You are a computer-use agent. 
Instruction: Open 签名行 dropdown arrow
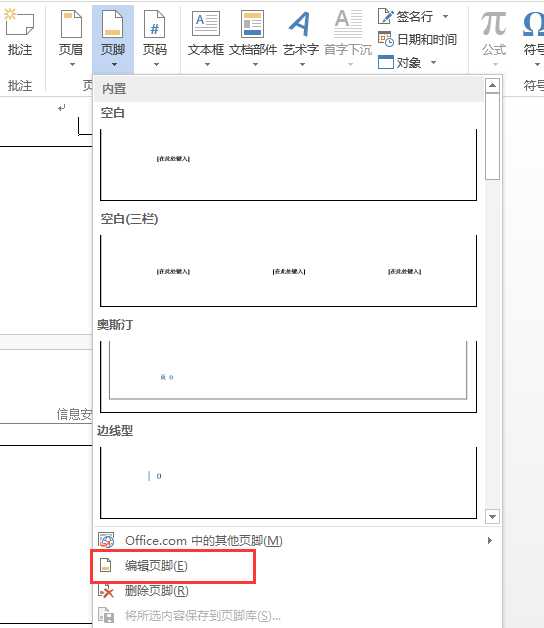click(445, 16)
